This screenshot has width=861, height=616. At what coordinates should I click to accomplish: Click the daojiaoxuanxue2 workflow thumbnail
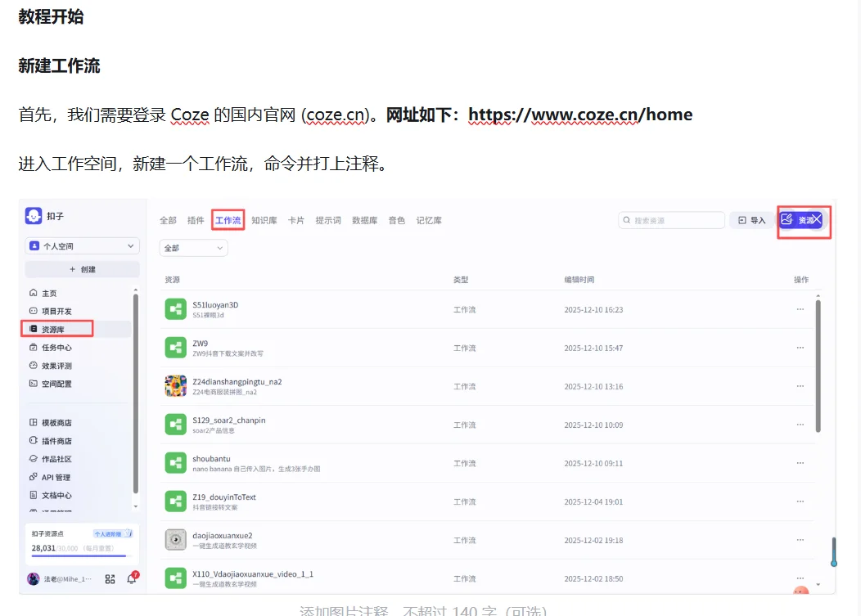176,540
